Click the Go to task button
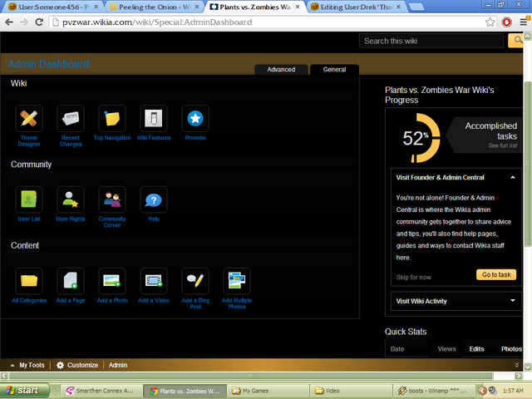The image size is (532, 399). (x=496, y=274)
